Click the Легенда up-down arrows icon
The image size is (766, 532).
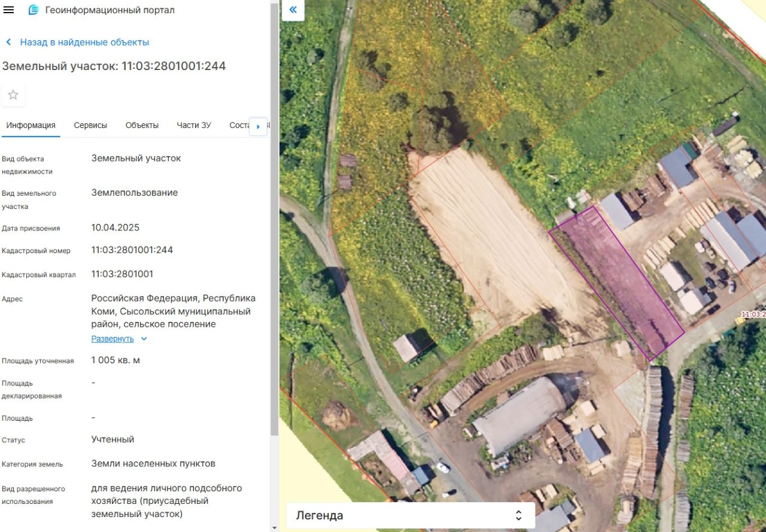coord(519,515)
